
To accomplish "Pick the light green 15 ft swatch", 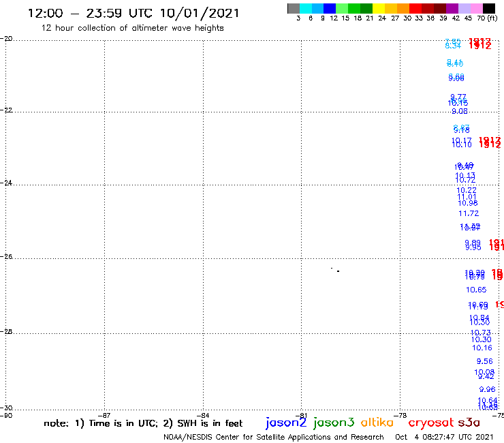I will point(342,8).
